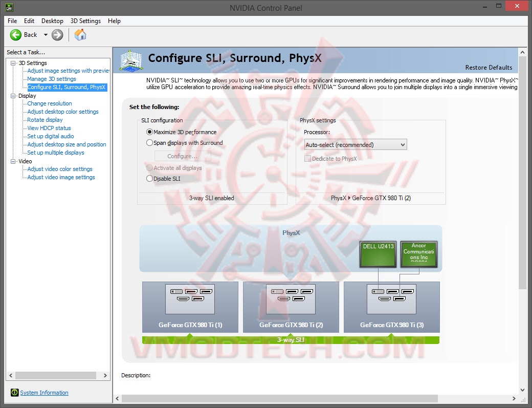Viewport: 532px width, 408px height.
Task: Open Set up multiple displays task
Action: click(x=56, y=153)
